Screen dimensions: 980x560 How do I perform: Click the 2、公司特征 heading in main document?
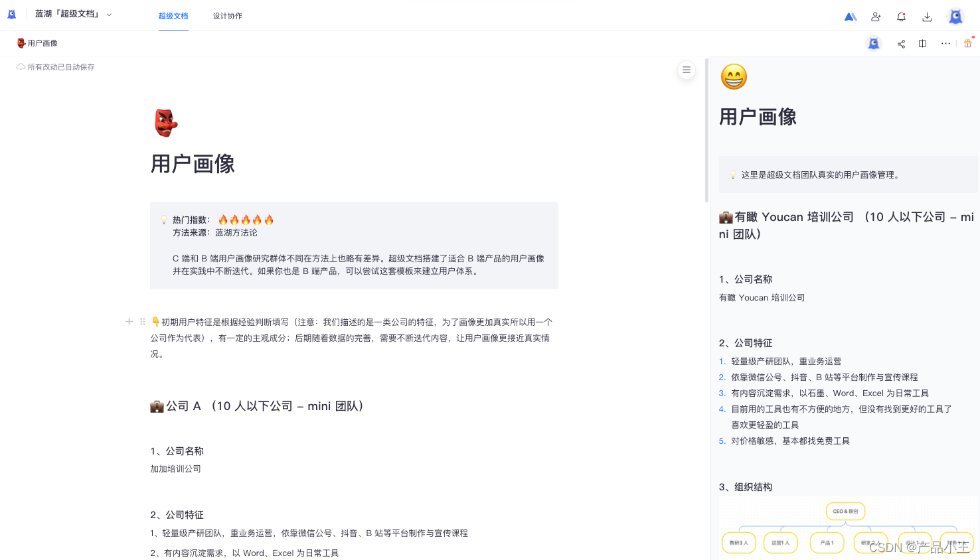point(177,515)
